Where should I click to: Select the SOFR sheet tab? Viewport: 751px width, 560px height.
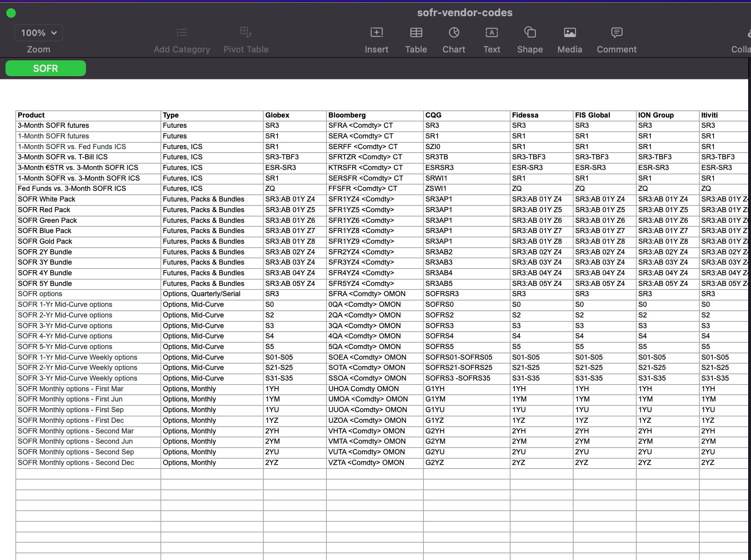(46, 68)
